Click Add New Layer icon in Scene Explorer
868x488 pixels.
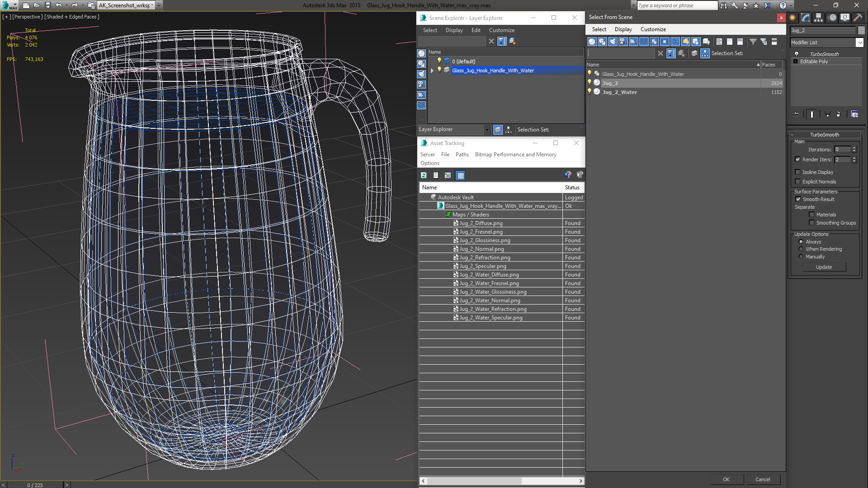point(512,41)
